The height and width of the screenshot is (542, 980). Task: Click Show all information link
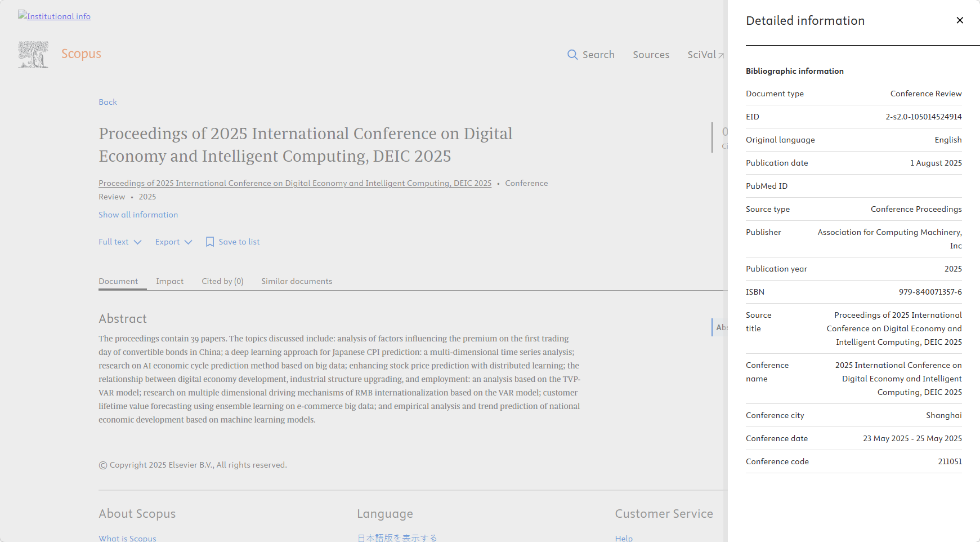click(x=138, y=215)
